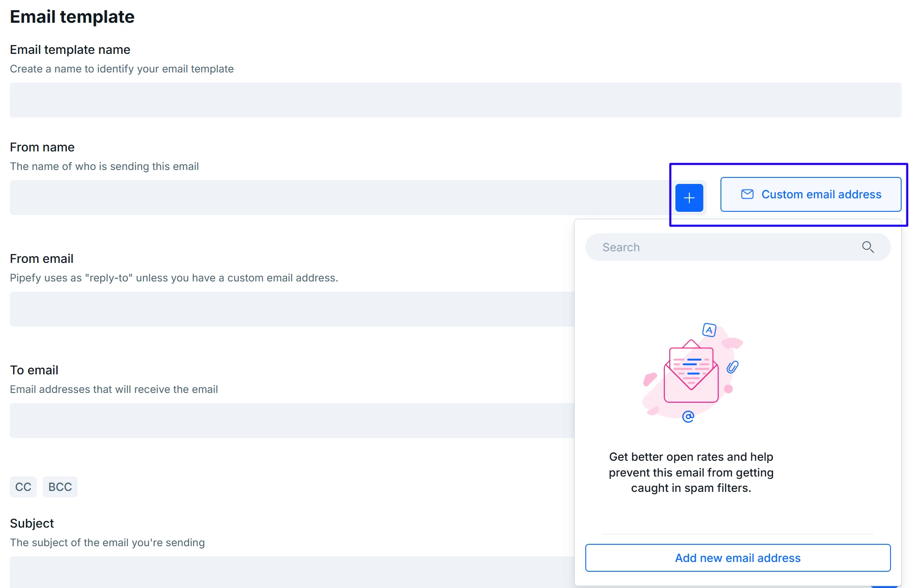Screen dimensions: 910x588
Task: Click the Email template page heading
Action: (72, 17)
